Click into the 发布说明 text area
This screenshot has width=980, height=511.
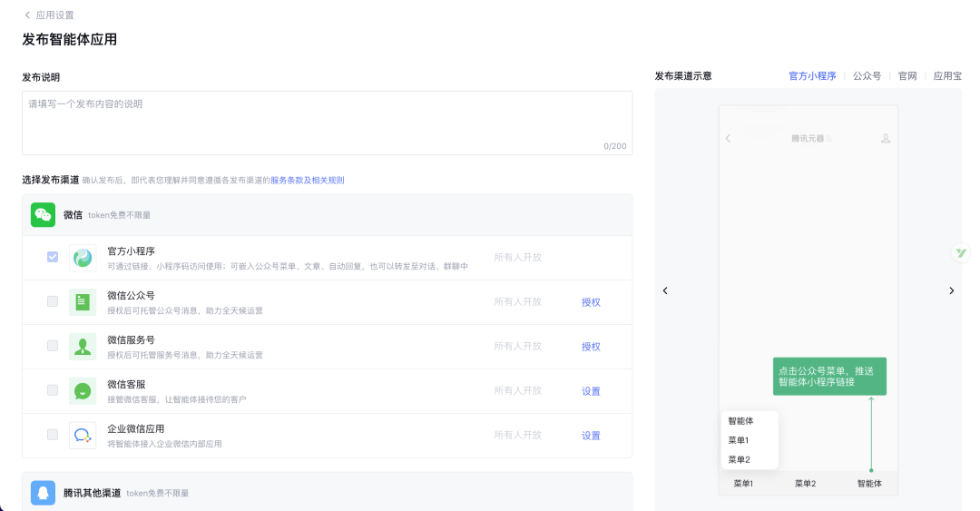[327, 123]
